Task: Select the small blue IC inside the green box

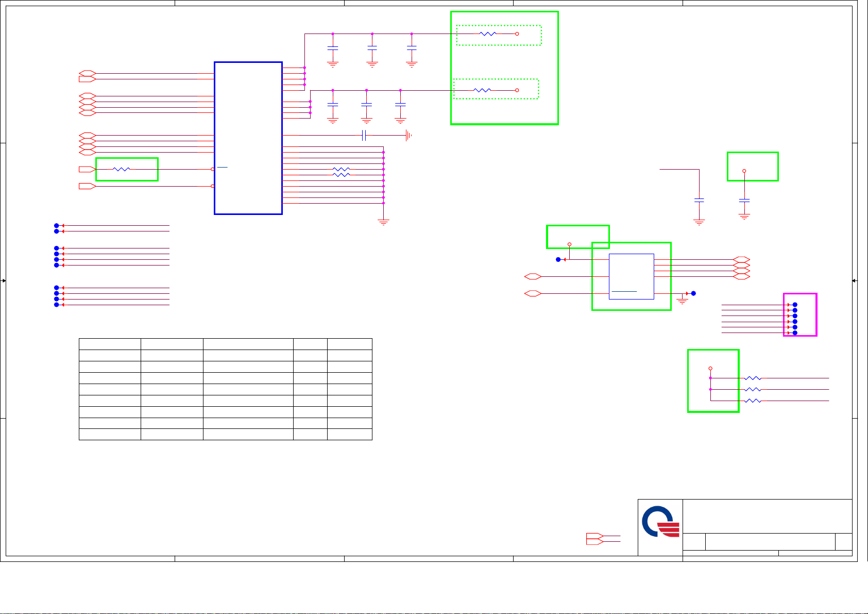Action: click(x=632, y=276)
